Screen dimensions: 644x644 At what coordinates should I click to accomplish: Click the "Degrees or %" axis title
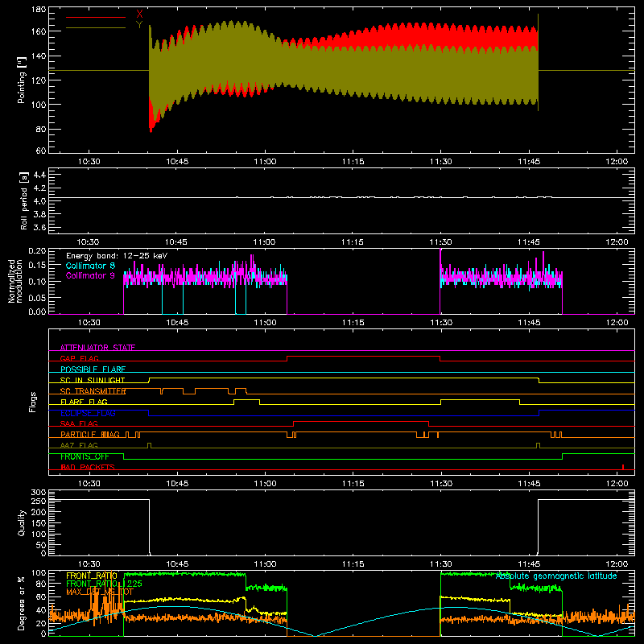point(22,603)
